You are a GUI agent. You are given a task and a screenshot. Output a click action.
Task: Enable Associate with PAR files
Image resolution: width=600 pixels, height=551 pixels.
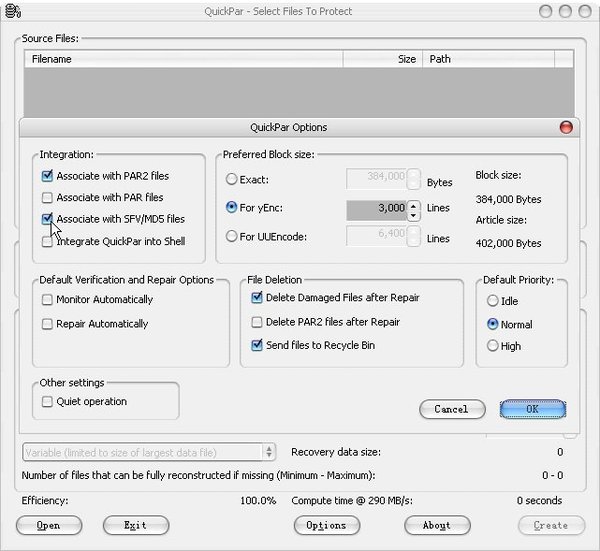click(x=47, y=197)
